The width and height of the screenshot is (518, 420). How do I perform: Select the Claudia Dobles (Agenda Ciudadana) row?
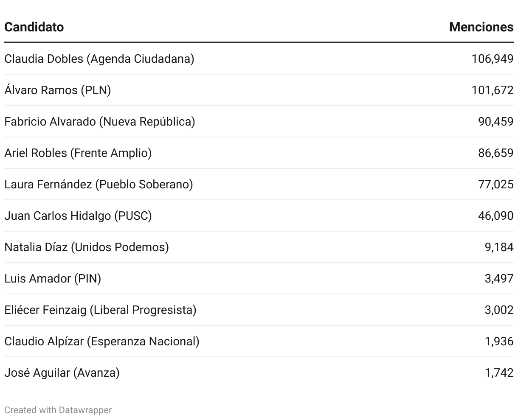[99, 59]
